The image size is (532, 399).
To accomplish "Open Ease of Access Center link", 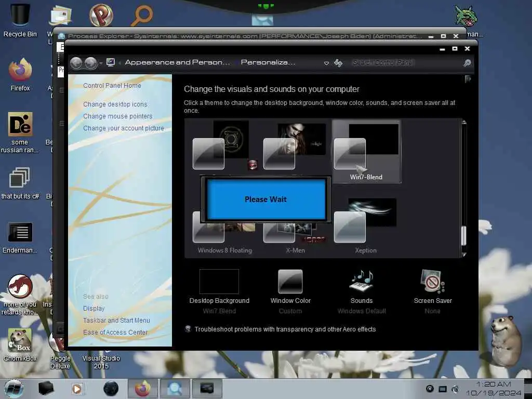I will (115, 332).
